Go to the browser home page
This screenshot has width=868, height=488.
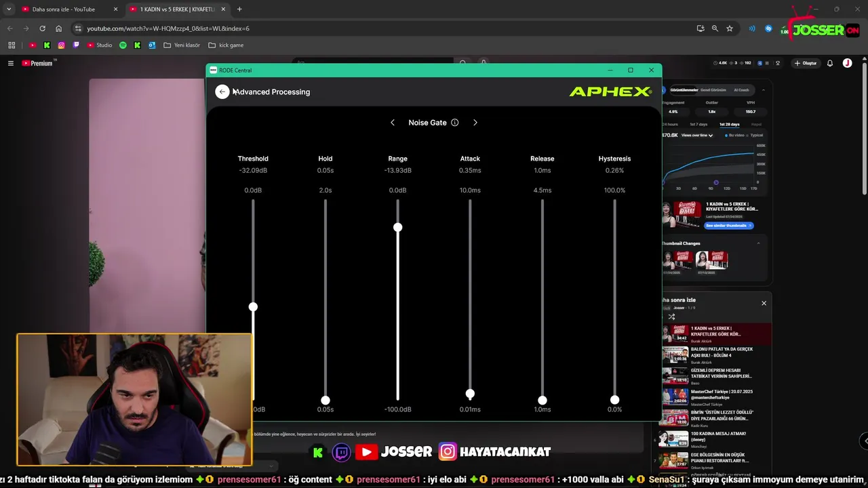click(58, 28)
